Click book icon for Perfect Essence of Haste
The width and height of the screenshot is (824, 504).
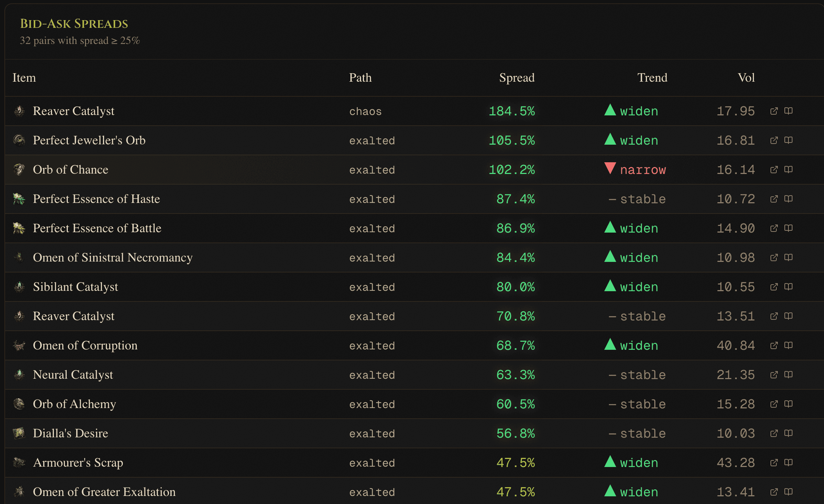pyautogui.click(x=788, y=199)
